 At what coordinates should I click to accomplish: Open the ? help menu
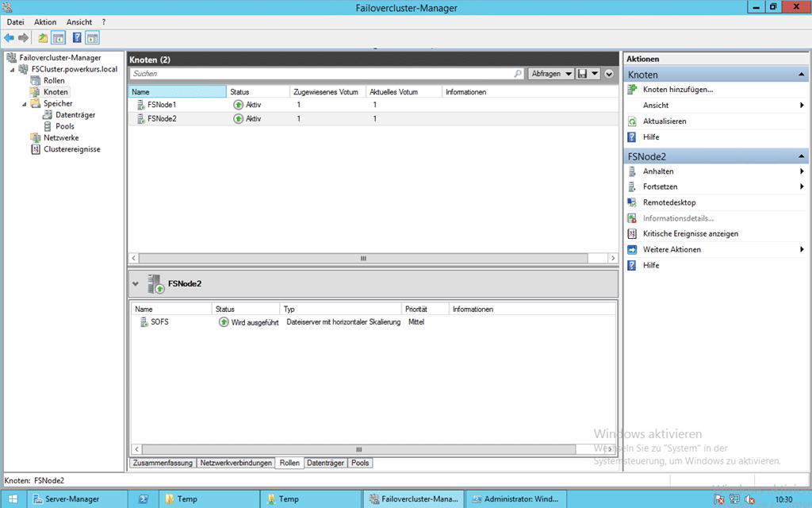(x=104, y=22)
